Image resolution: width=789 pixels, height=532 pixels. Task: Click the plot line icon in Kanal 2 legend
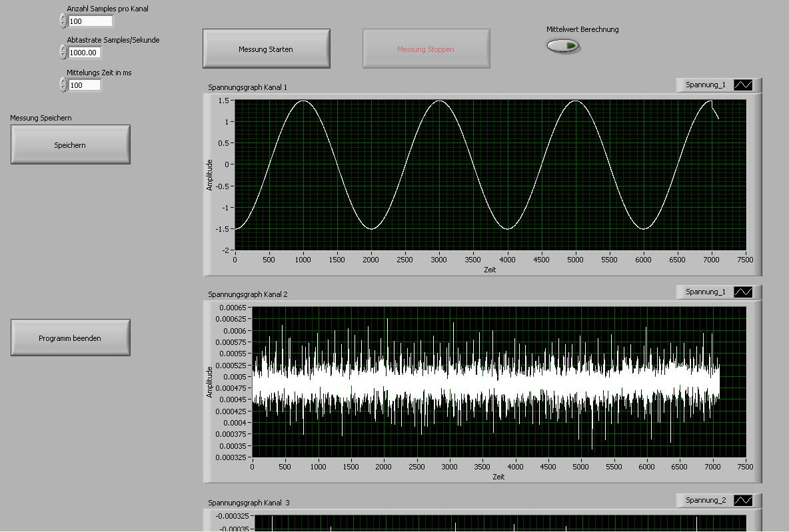click(x=742, y=292)
